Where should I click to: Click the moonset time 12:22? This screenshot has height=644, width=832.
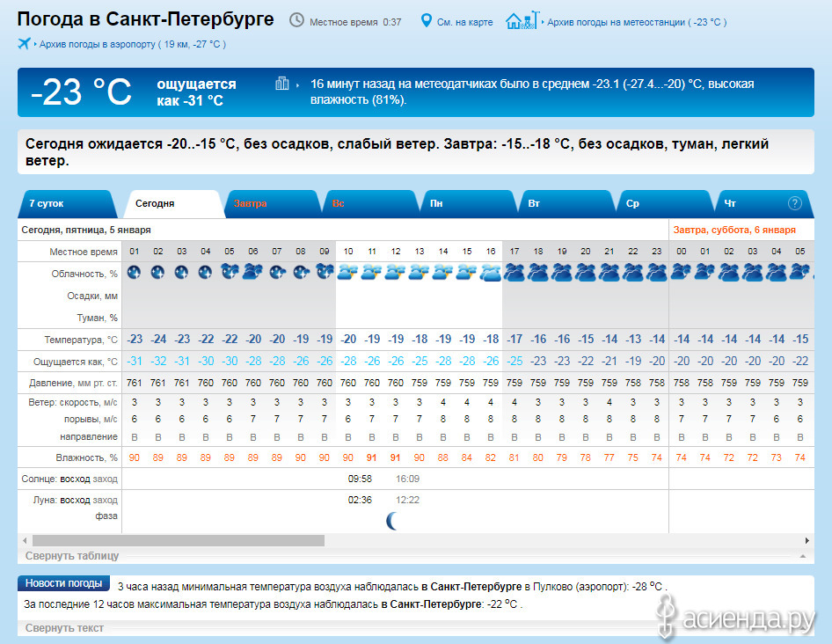407,500
